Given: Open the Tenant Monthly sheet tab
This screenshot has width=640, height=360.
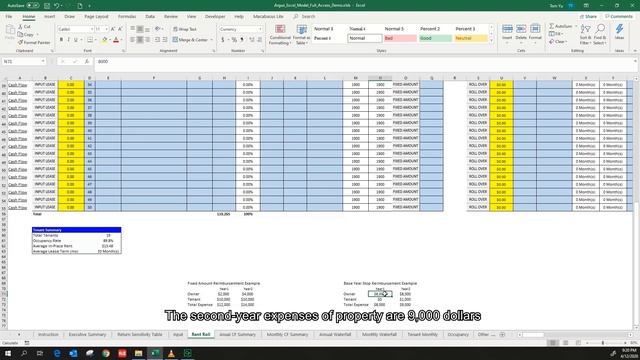Looking at the screenshot, I should (422, 334).
